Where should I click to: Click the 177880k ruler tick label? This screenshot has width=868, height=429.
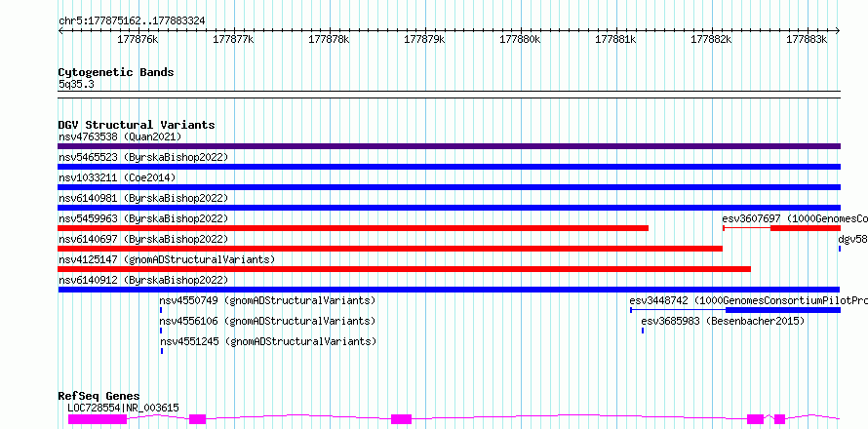(520, 40)
